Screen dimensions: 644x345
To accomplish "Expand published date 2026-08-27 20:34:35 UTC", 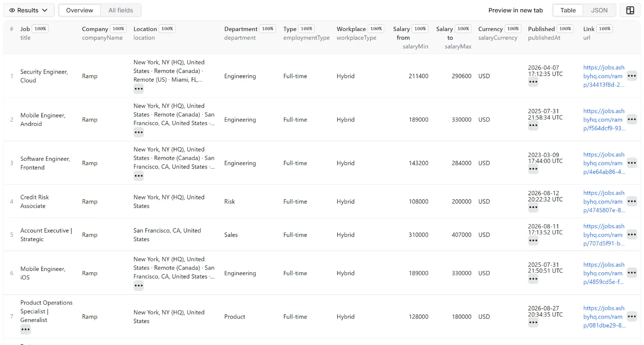I will coord(533,322).
